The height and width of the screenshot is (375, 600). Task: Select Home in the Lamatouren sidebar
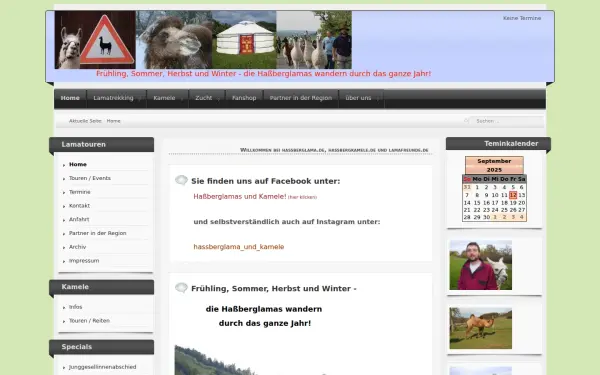click(x=78, y=165)
